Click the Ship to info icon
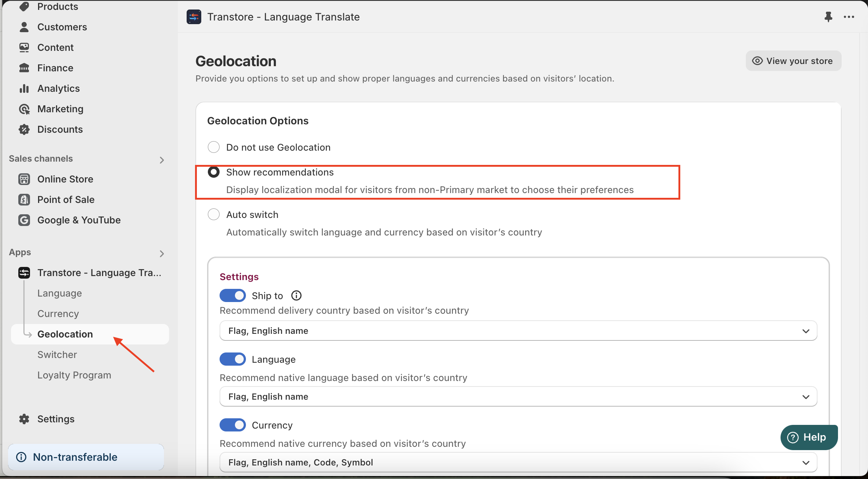Image resolution: width=868 pixels, height=479 pixels. [x=296, y=295]
